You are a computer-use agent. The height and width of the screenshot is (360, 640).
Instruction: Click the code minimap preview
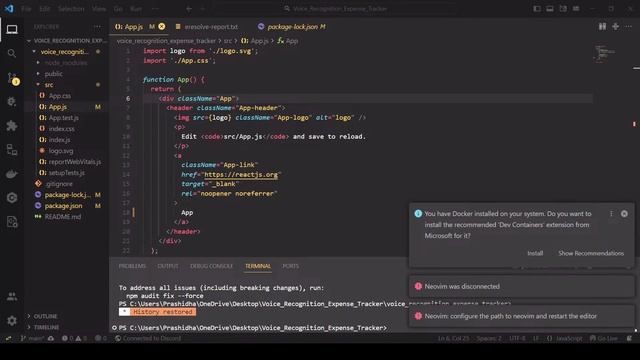click(605, 54)
